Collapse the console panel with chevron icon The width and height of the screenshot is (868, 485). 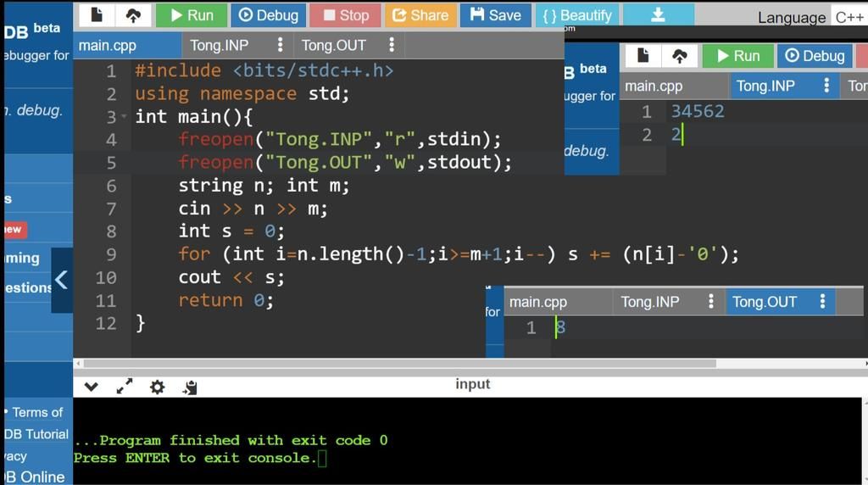92,387
